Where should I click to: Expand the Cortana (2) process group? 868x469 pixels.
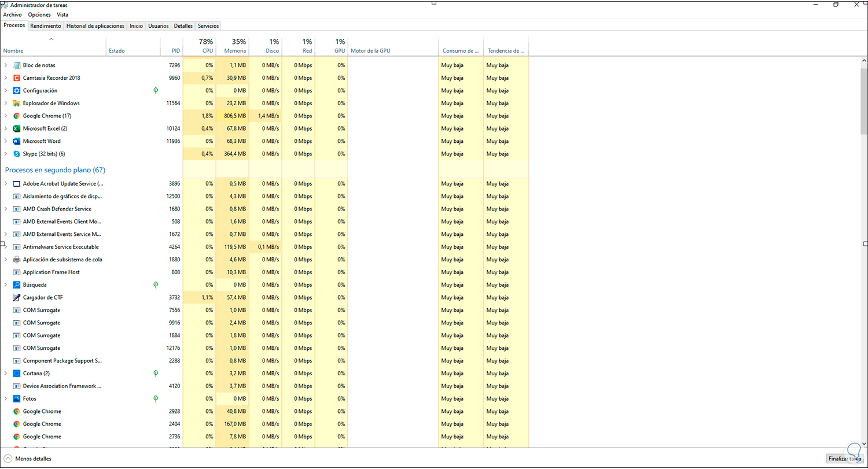(x=5, y=374)
